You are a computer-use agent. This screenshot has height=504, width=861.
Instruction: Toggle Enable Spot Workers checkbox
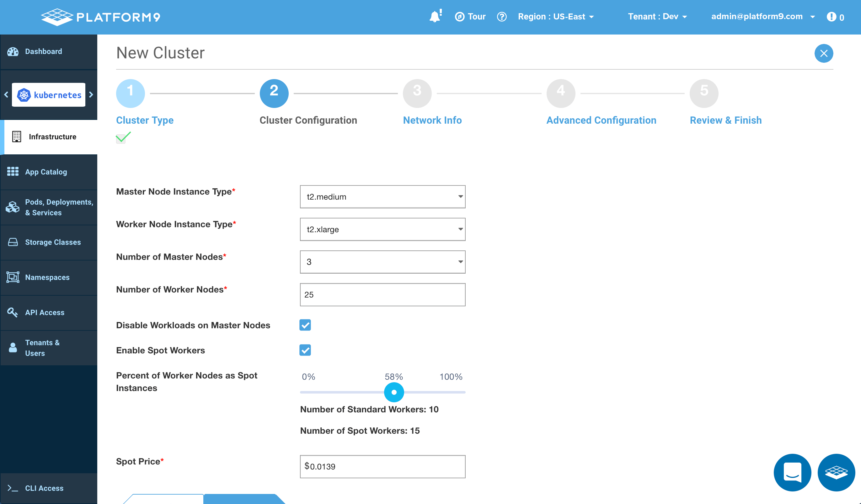point(305,350)
